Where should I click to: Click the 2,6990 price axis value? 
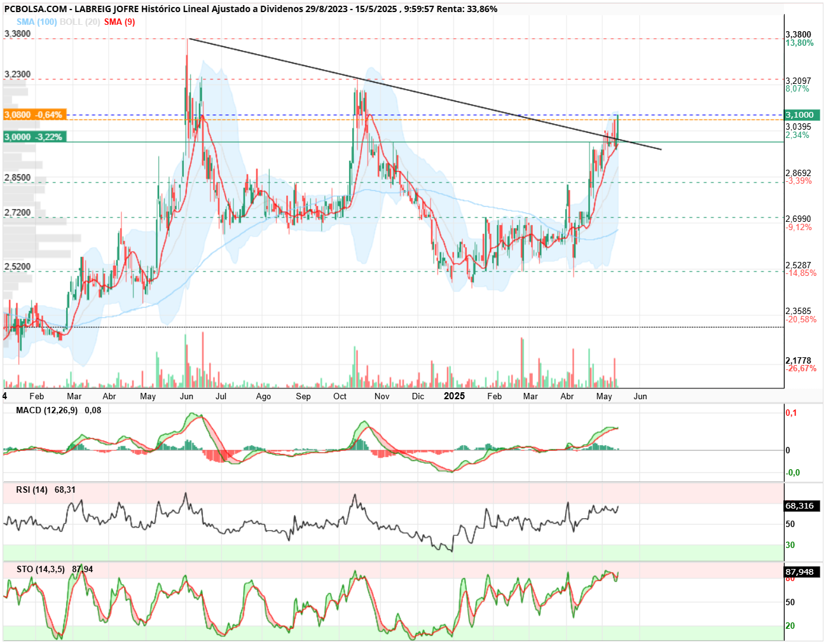tap(798, 219)
